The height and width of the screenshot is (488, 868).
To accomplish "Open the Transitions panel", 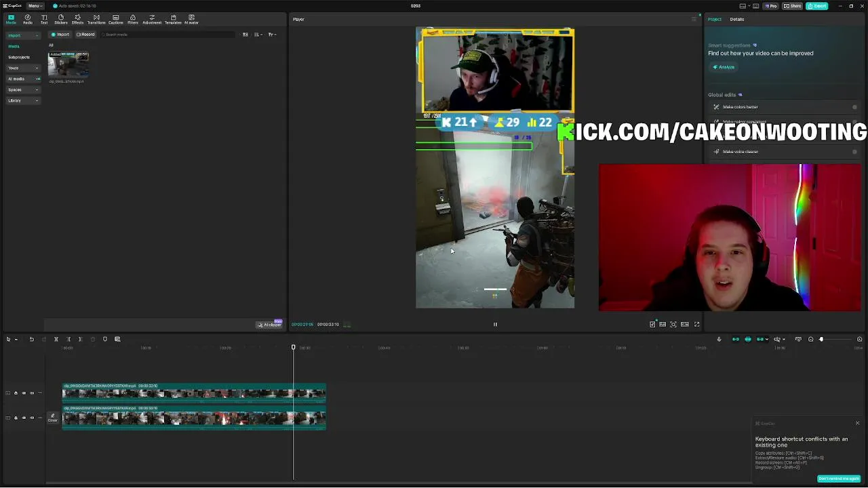I will (x=96, y=19).
